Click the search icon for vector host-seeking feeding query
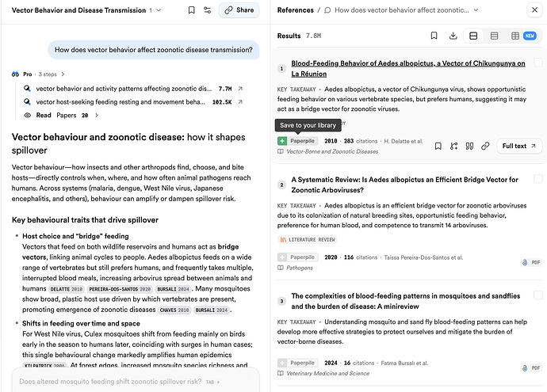The height and width of the screenshot is (392, 547). point(27,101)
